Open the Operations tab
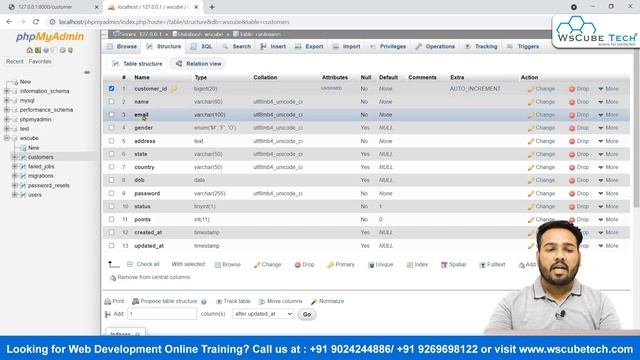Viewport: 640px width, 360px height. click(435, 47)
